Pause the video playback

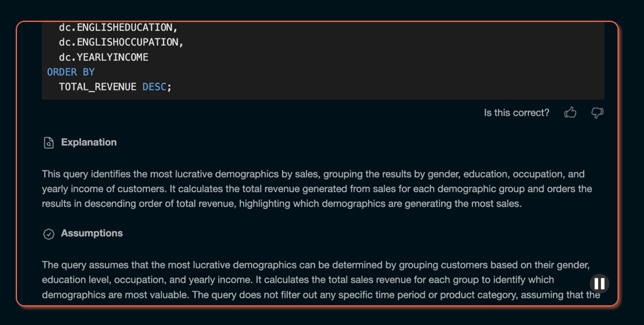pyautogui.click(x=599, y=284)
